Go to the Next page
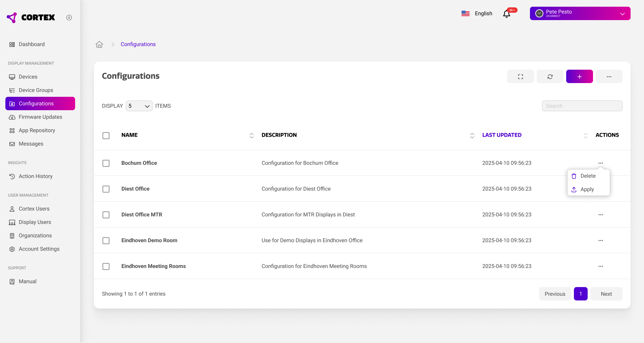This screenshot has height=343, width=644. tap(606, 294)
